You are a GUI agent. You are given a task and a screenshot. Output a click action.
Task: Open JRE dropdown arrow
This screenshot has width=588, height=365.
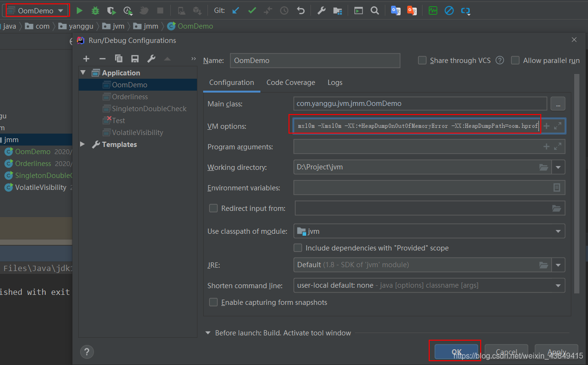558,264
